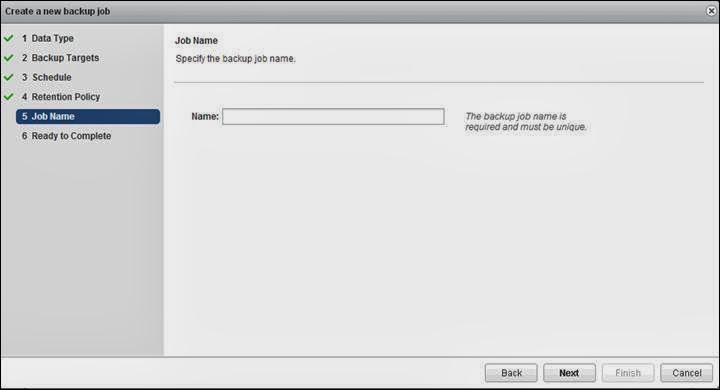Close the Create a new backup job dialog
Viewport: 720px width, 390px height.
711,11
